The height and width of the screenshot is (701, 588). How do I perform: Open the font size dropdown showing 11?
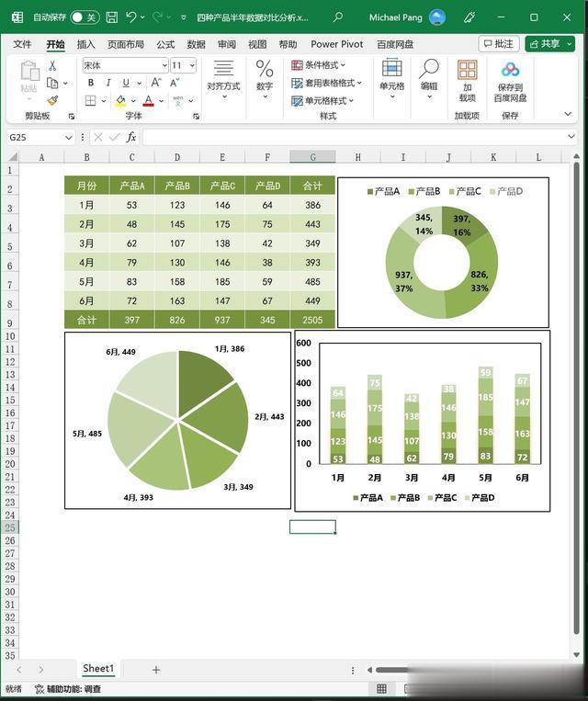pos(184,65)
